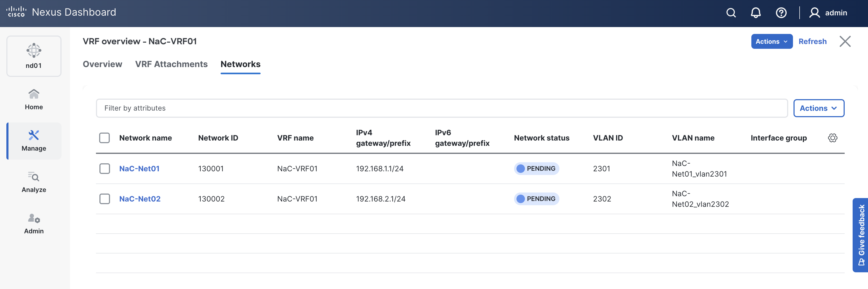
Task: Click the table column settings gear icon
Action: coord(832,138)
